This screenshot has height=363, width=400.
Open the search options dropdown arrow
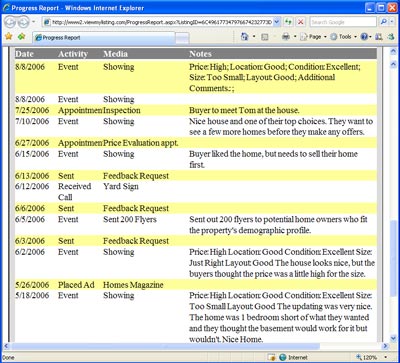pyautogui.click(x=392, y=22)
